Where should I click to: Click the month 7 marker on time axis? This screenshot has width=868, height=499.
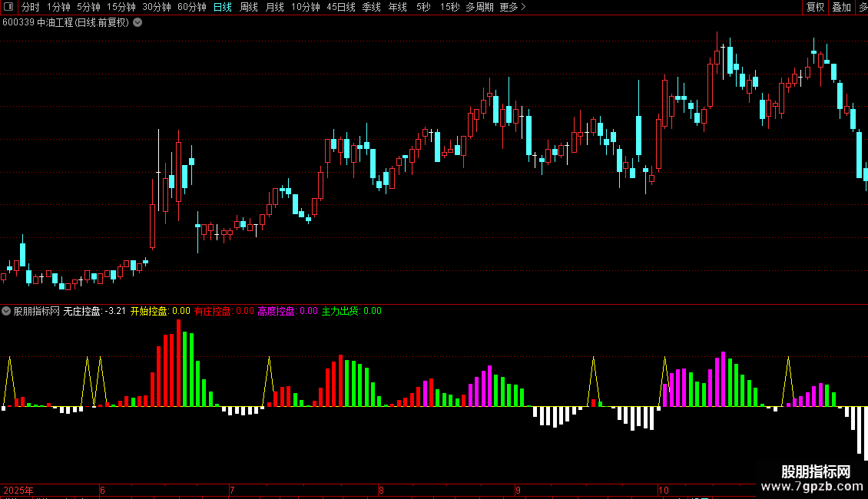(233, 490)
